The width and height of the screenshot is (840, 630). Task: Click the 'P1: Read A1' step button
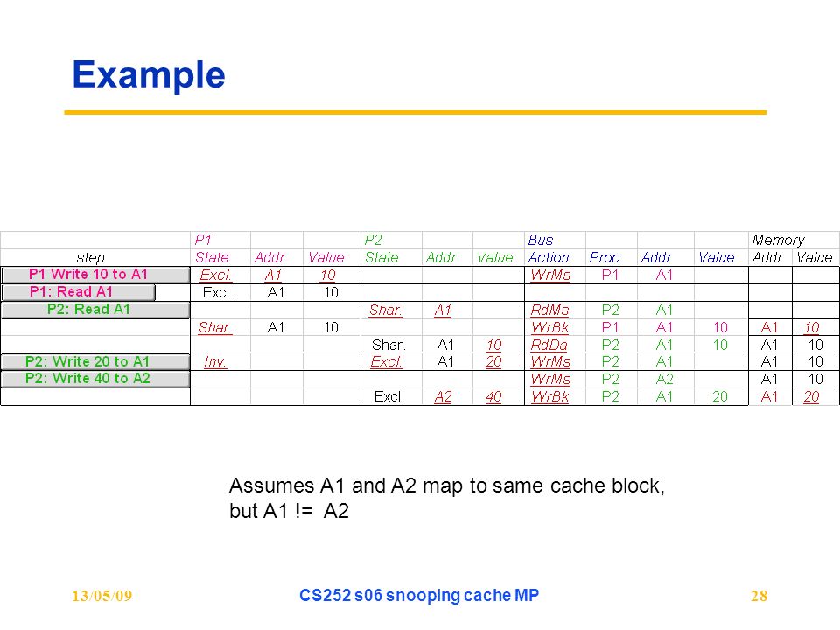(x=78, y=292)
